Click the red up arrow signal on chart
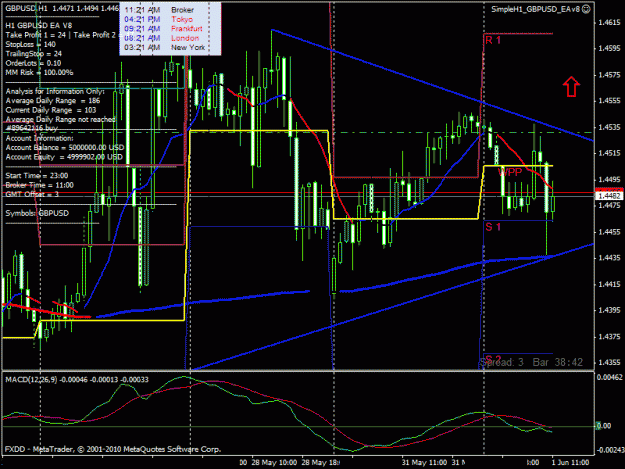Screen dimensions: 625x469 [x=571, y=86]
